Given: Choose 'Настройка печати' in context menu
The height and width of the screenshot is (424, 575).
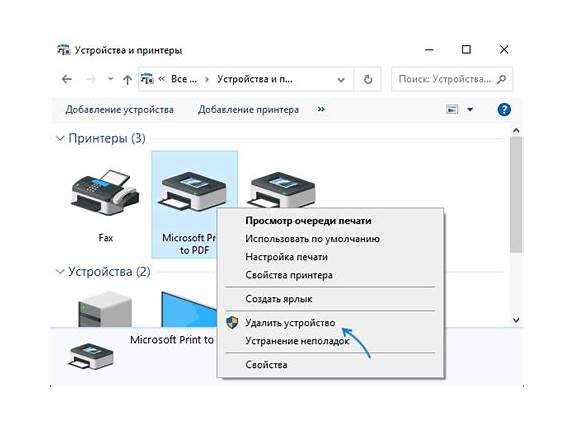Looking at the screenshot, I should [x=286, y=257].
